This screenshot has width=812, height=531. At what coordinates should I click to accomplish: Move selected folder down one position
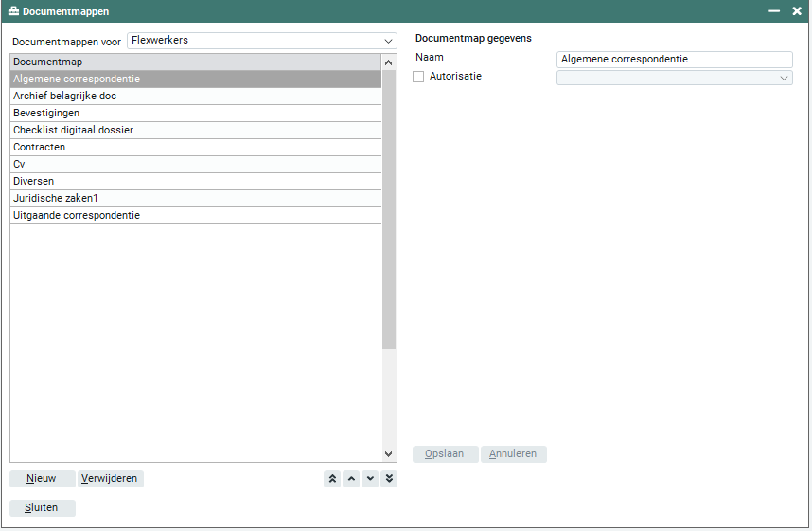point(370,479)
